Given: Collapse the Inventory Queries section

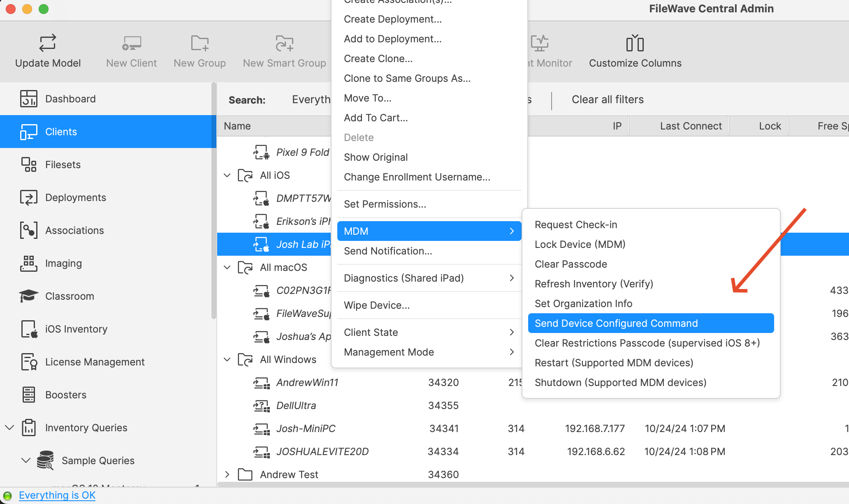Looking at the screenshot, I should [x=9, y=428].
